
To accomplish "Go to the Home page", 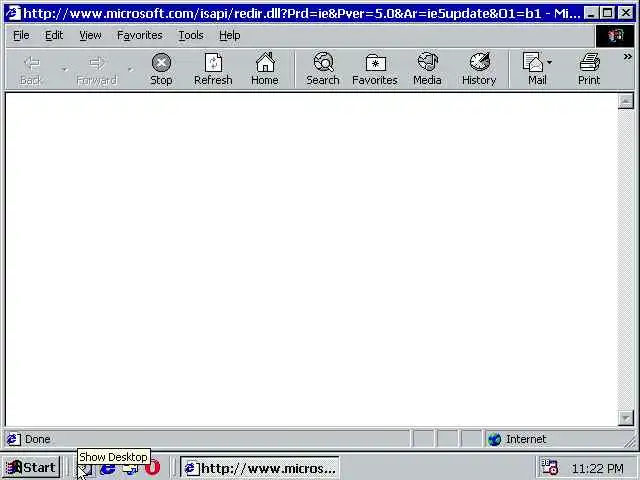I will (x=265, y=69).
